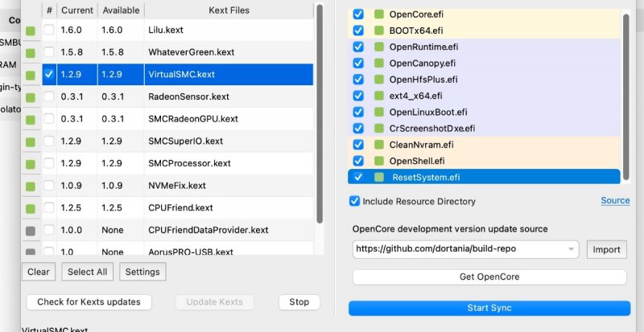Uncheck the VirtualSMC.kext checkbox

coord(50,75)
